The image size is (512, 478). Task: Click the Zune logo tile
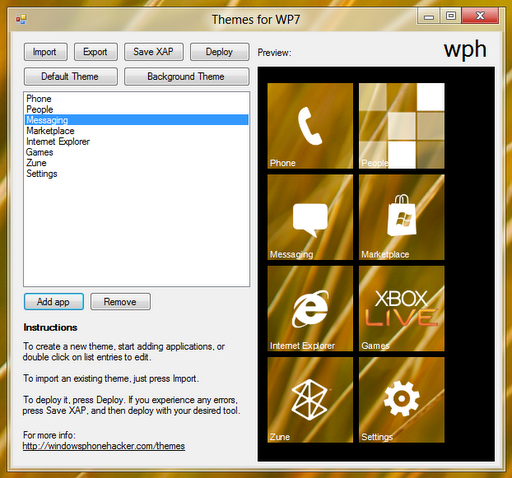click(x=310, y=400)
